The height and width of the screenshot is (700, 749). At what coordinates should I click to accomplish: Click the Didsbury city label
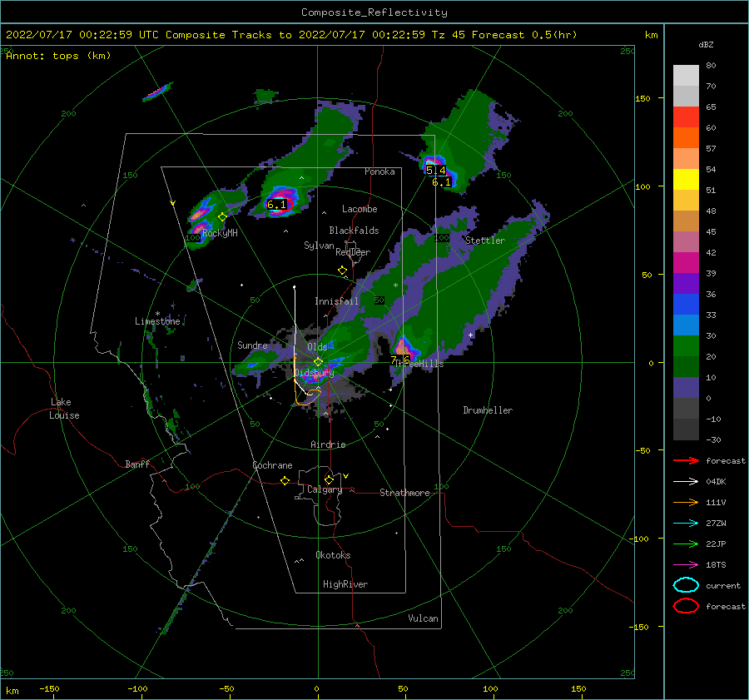(315, 373)
